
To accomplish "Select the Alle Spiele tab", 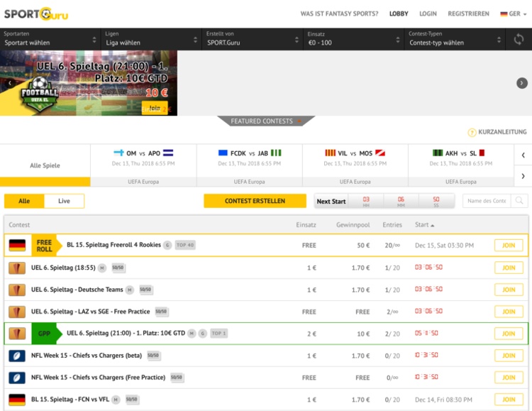I will [x=45, y=165].
